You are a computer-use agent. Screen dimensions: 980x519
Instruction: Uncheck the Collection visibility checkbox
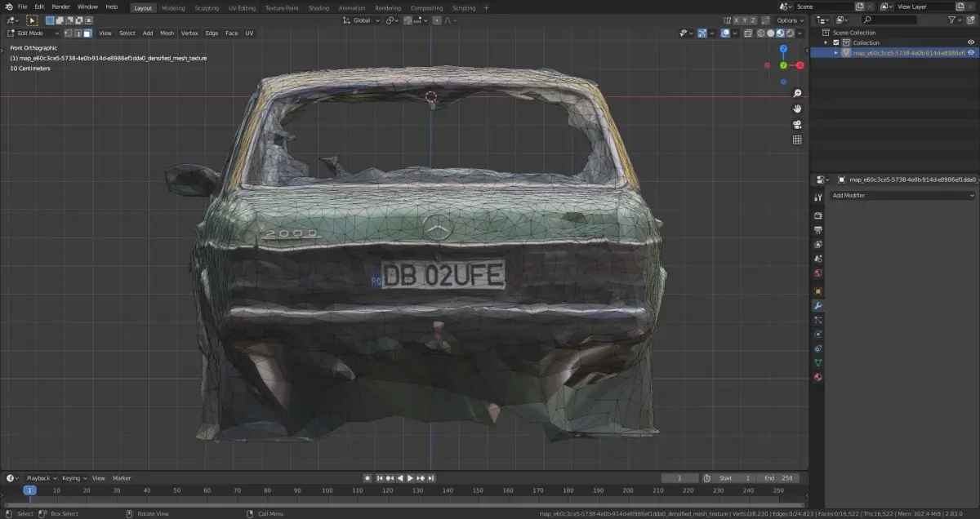pyautogui.click(x=835, y=42)
